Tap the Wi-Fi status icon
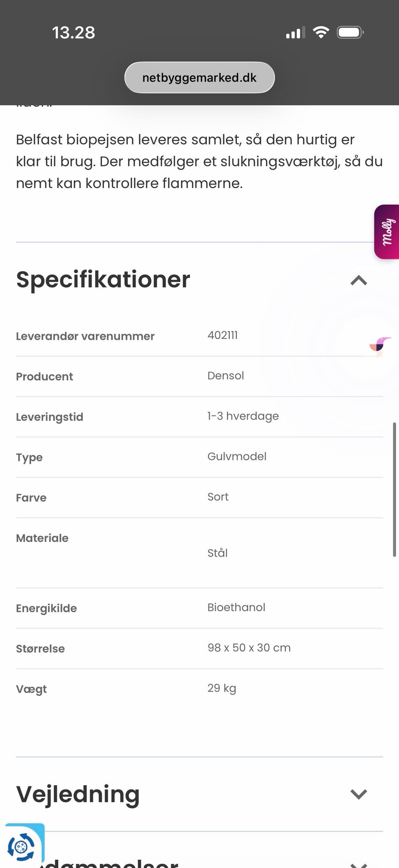This screenshot has height=868, width=399. click(x=321, y=32)
